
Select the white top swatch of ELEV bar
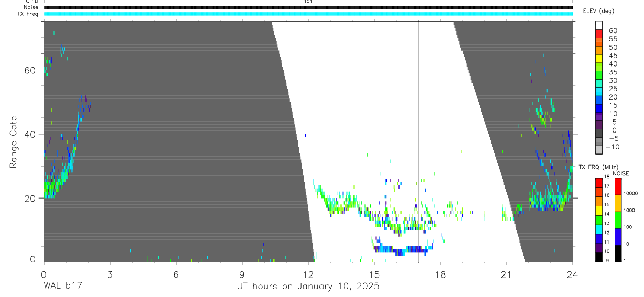coord(599,25)
